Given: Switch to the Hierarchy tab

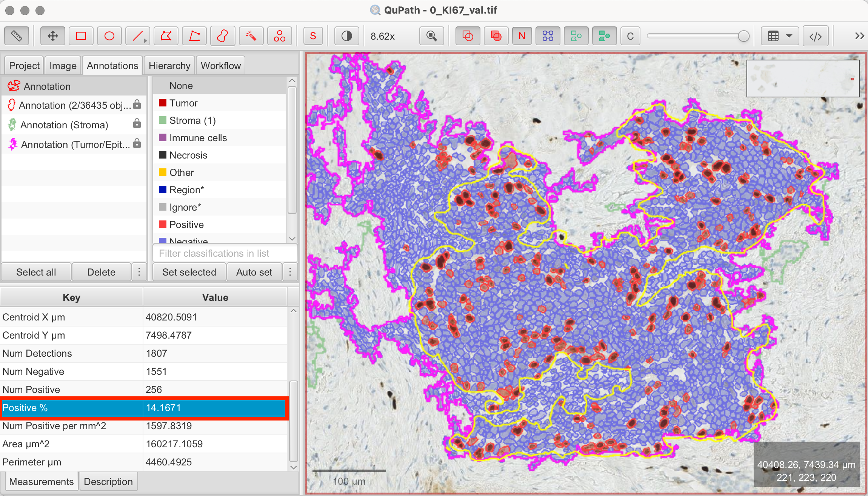Looking at the screenshot, I should click(x=169, y=66).
